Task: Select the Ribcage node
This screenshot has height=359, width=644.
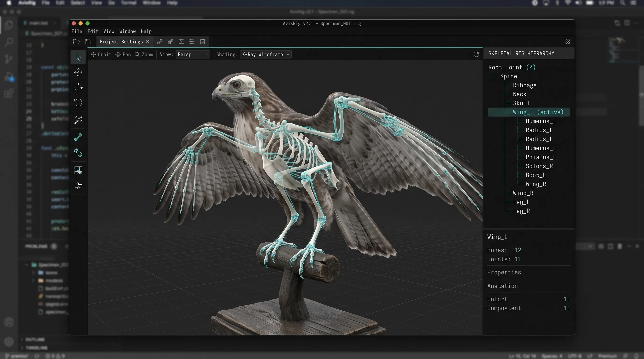Action: click(525, 85)
